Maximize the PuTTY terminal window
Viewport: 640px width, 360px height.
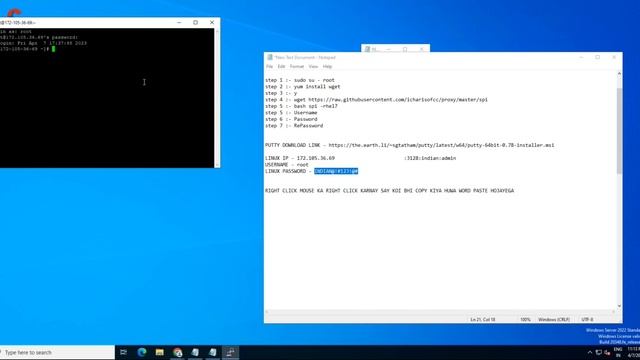pos(196,22)
